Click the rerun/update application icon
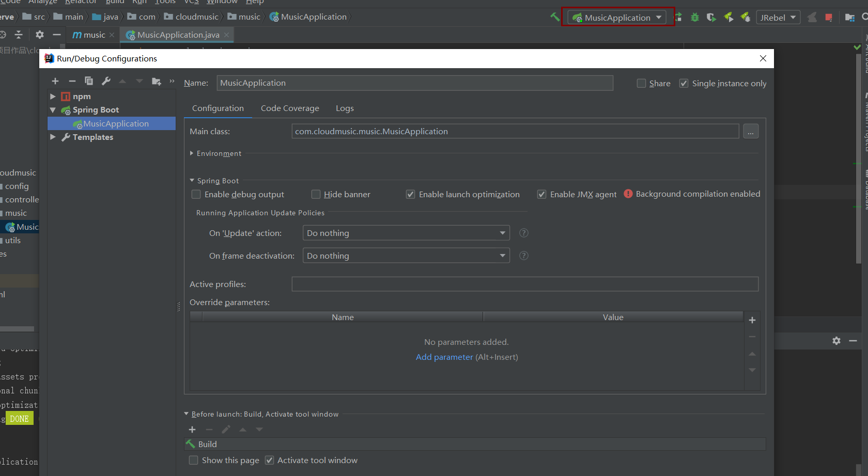This screenshot has height=476, width=868. 678,18
